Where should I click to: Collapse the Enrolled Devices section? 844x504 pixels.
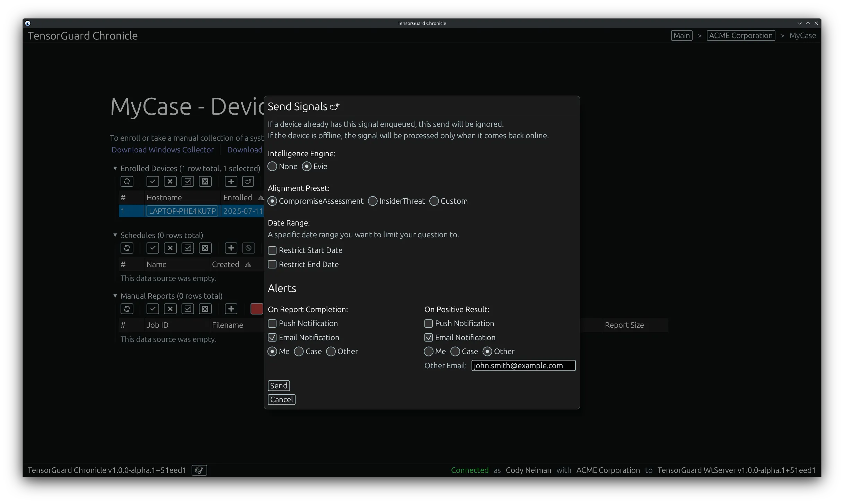(x=115, y=168)
